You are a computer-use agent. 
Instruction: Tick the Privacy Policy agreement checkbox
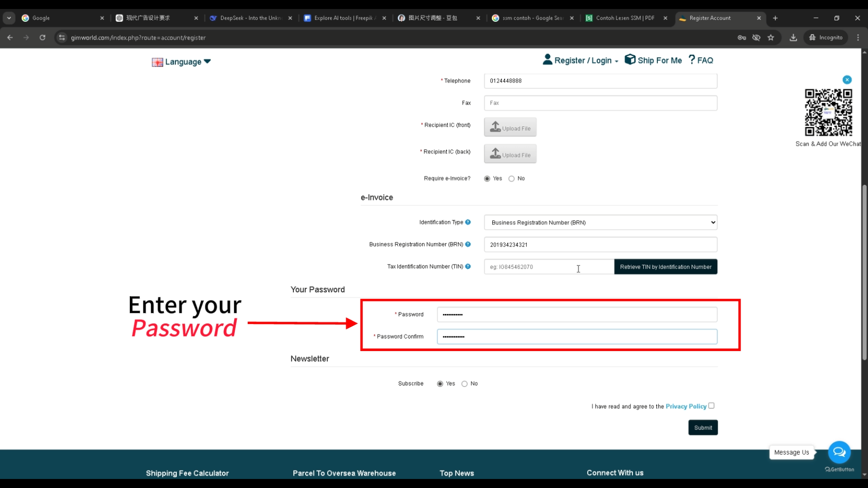pyautogui.click(x=712, y=406)
